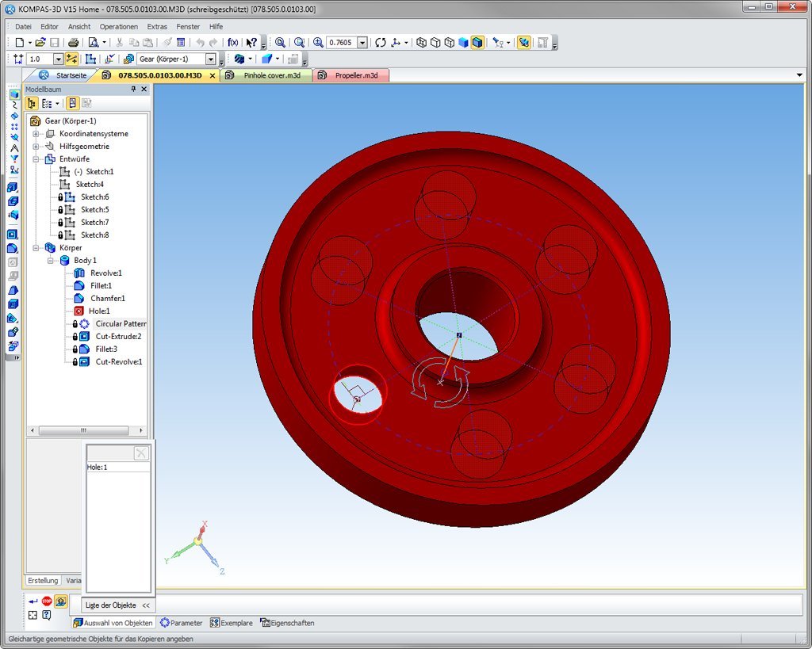Click the Sketch icon in current state toolbar
This screenshot has height=649, width=812.
pos(90,59)
